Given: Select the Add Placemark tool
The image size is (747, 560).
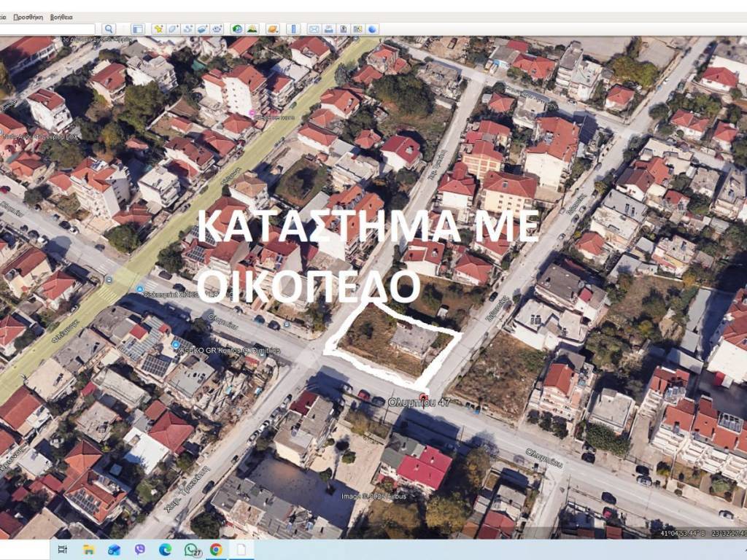Looking at the screenshot, I should click(158, 29).
